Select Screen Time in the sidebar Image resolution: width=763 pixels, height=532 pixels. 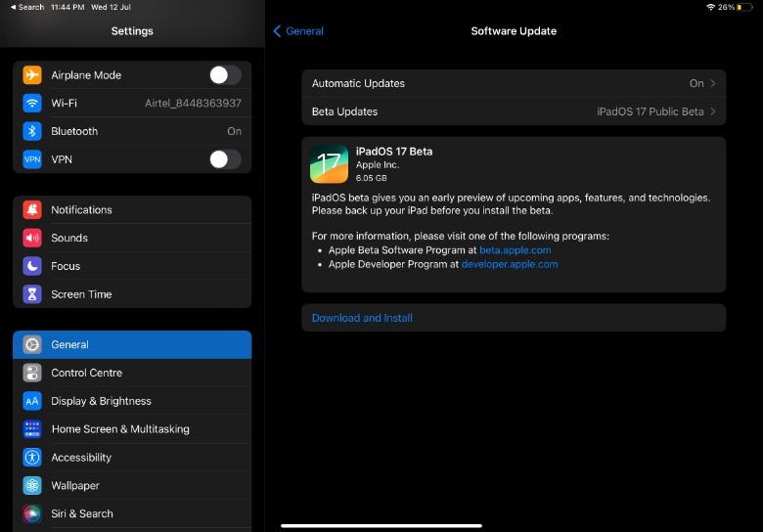tap(132, 294)
